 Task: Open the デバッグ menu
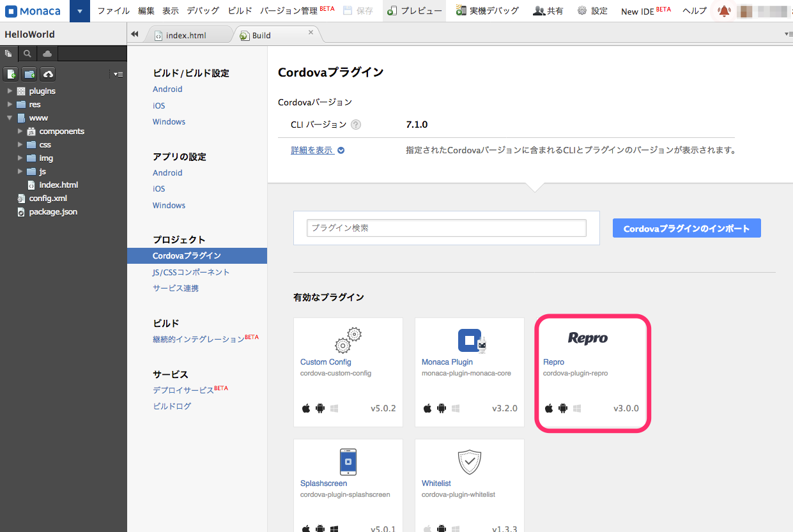pyautogui.click(x=203, y=11)
